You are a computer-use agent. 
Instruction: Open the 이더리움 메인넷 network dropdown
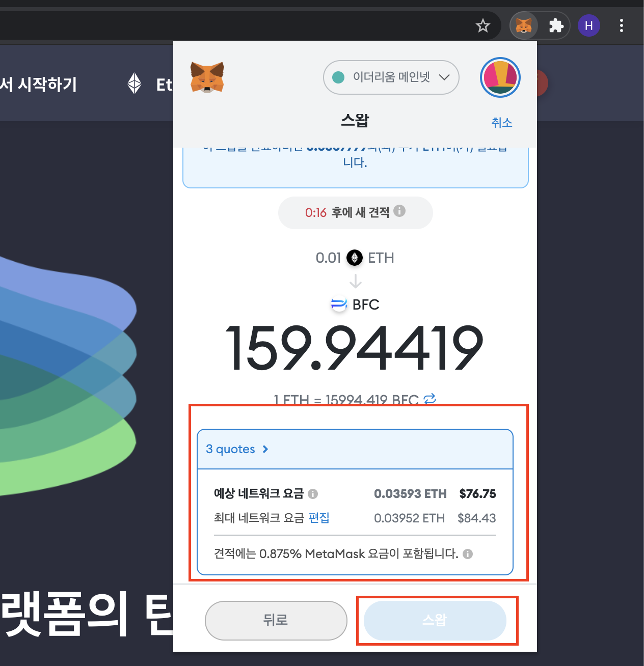click(x=391, y=77)
